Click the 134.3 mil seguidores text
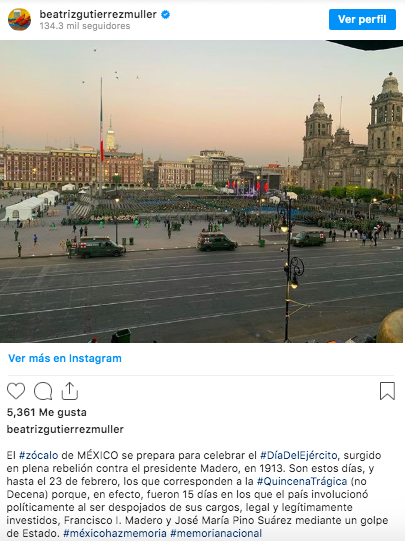Screen dimensions: 405x541 85,26
